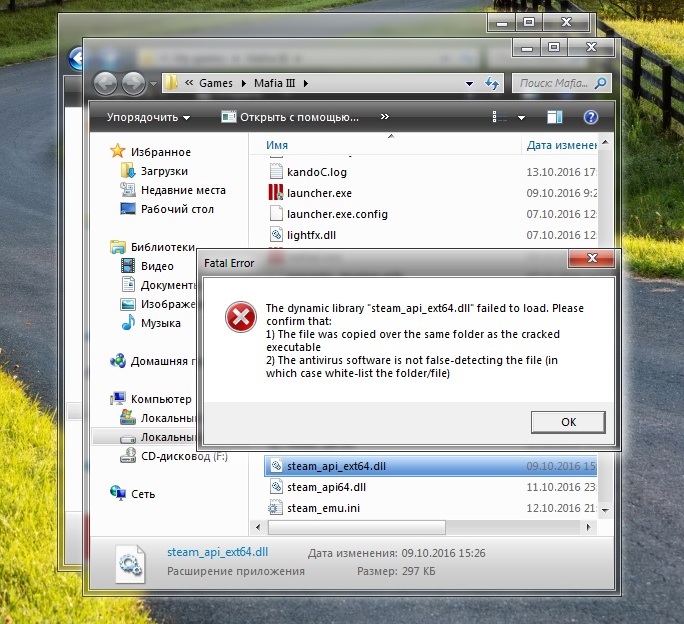
Task: Click the Refresh button in address bar
Action: 492,83
